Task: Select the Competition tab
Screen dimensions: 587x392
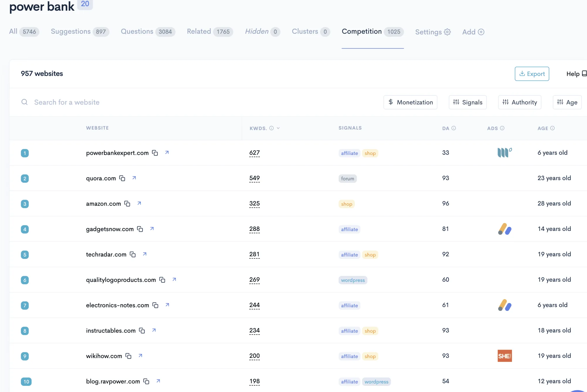Action: point(373,32)
